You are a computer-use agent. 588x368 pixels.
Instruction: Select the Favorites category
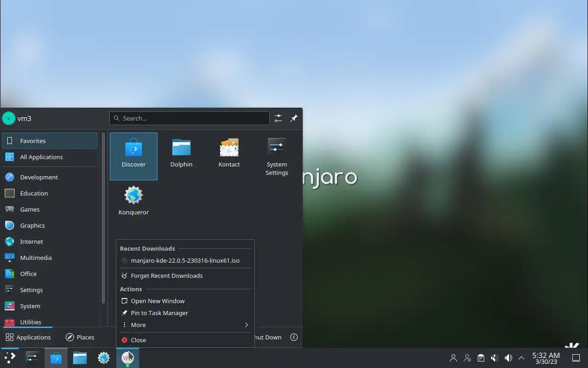(x=50, y=141)
